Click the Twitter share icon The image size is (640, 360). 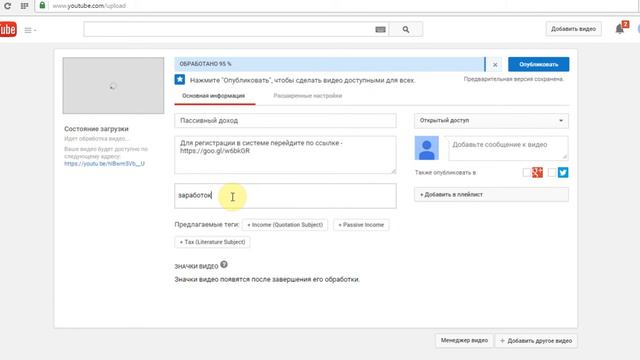click(x=563, y=173)
